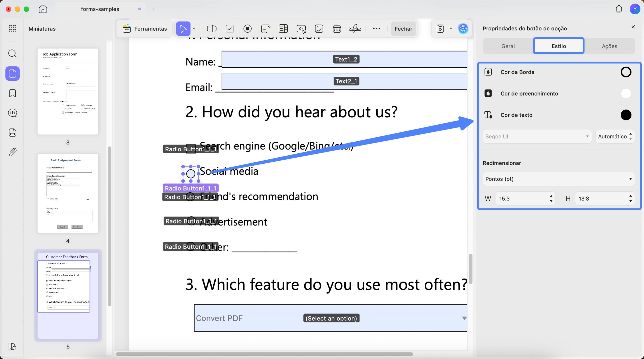Choose the OK push button tool
The height and width of the screenshot is (359, 644).
[x=301, y=29]
